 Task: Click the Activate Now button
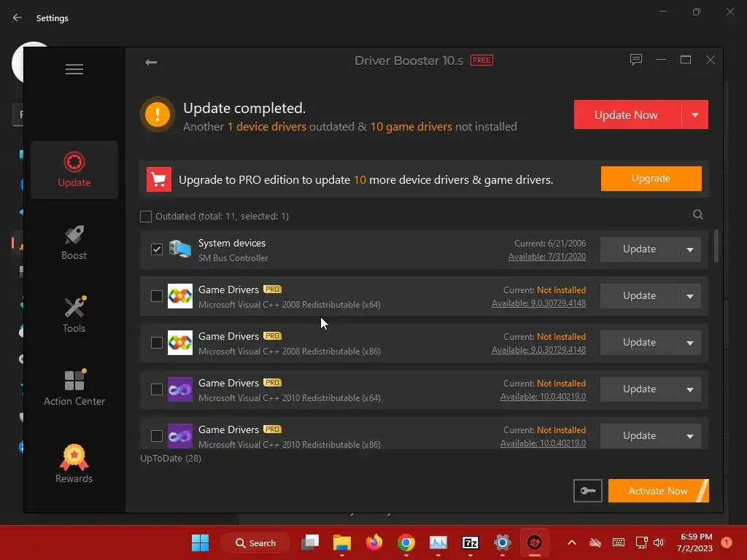(x=659, y=491)
